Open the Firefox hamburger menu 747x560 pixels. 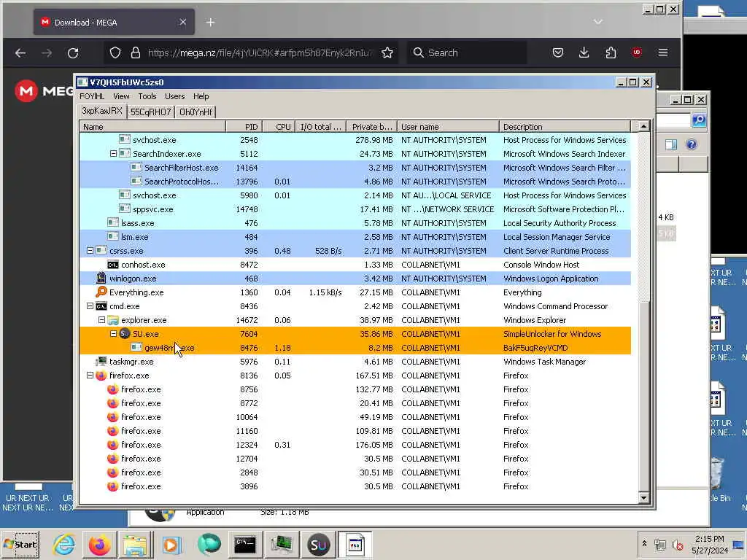pyautogui.click(x=662, y=52)
